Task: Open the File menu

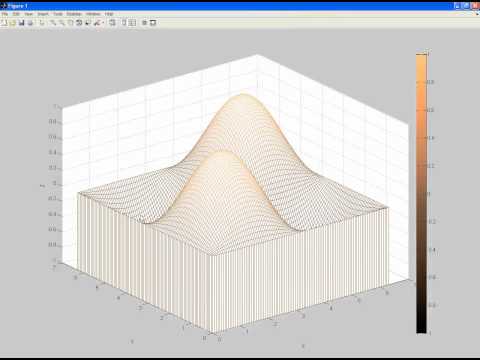Action: point(5,14)
